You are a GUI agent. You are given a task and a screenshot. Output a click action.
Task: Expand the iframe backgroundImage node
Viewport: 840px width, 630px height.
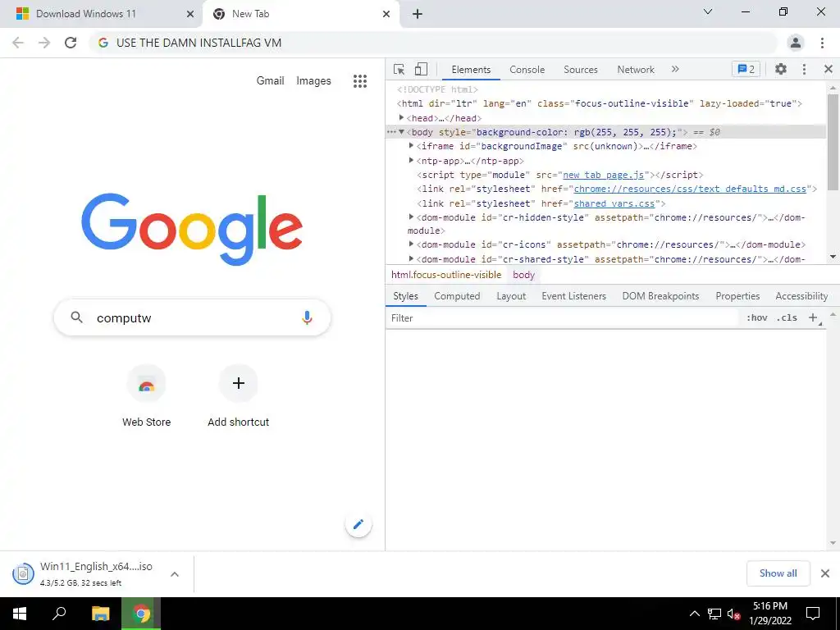411,146
